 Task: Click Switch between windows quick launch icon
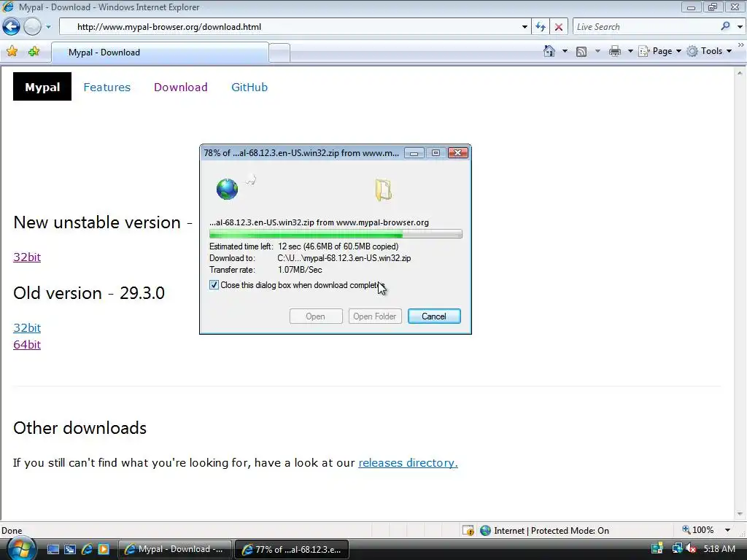tap(69, 549)
